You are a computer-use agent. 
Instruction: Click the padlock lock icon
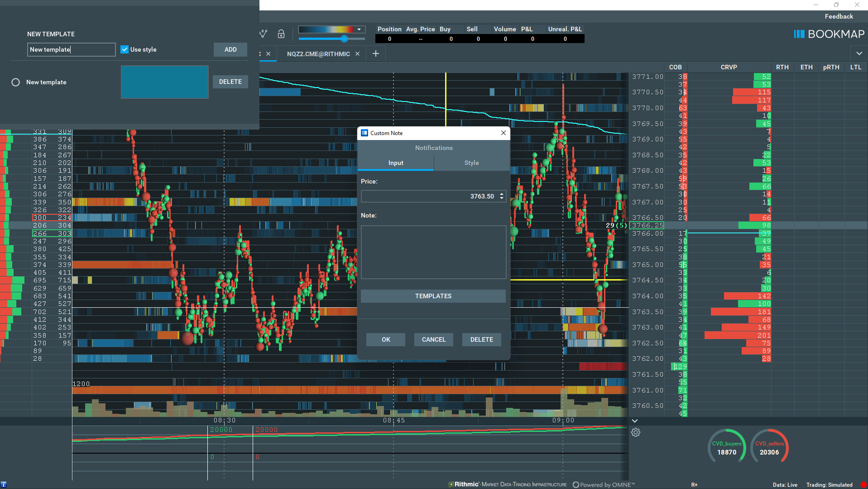tap(281, 34)
